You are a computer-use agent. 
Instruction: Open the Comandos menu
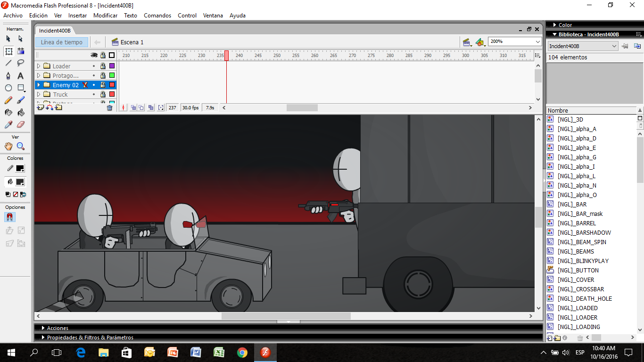(157, 16)
